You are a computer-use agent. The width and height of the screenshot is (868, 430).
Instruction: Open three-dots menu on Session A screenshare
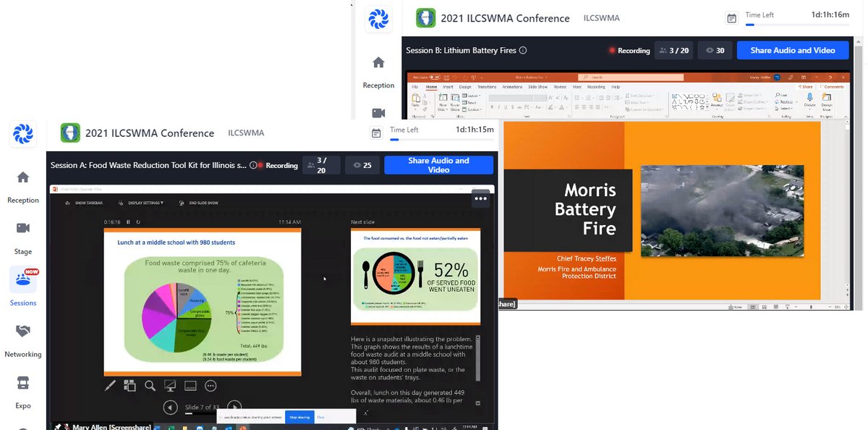[481, 198]
